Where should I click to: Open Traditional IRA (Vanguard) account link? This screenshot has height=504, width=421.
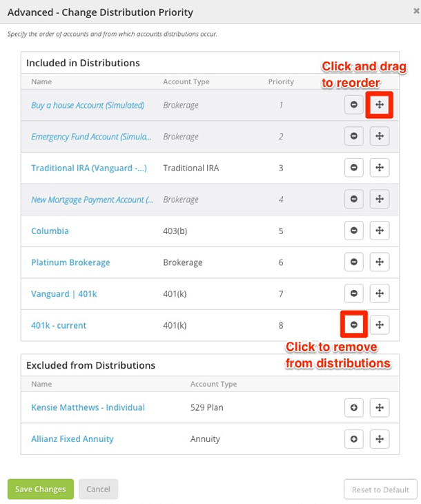(x=89, y=168)
